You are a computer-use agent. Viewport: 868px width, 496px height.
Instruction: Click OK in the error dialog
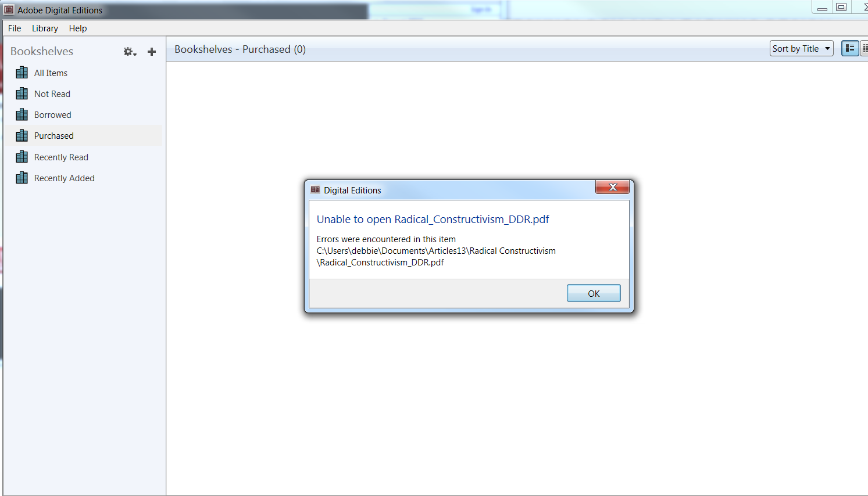point(594,293)
